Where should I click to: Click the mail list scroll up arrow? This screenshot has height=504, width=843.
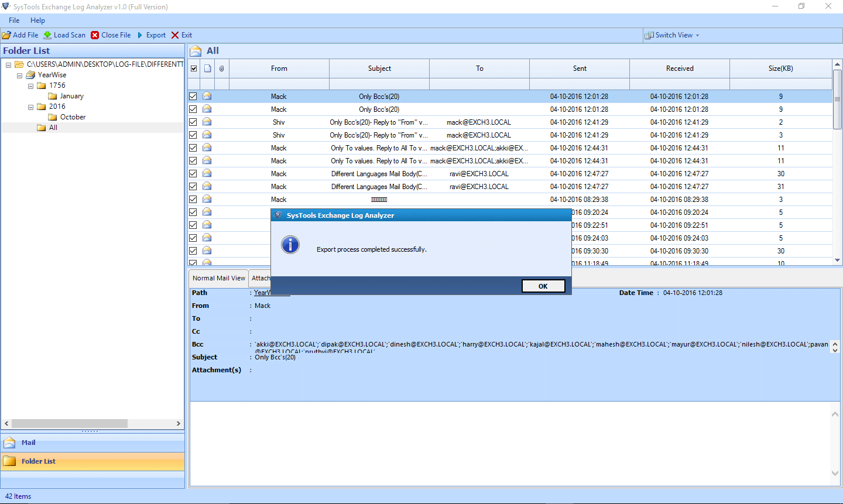[x=837, y=64]
